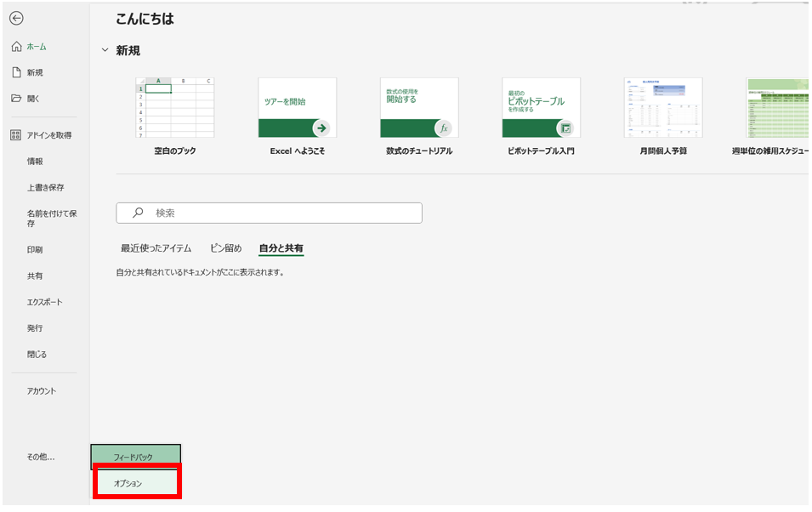
Task: Click the 検索 search field
Action: [x=270, y=213]
